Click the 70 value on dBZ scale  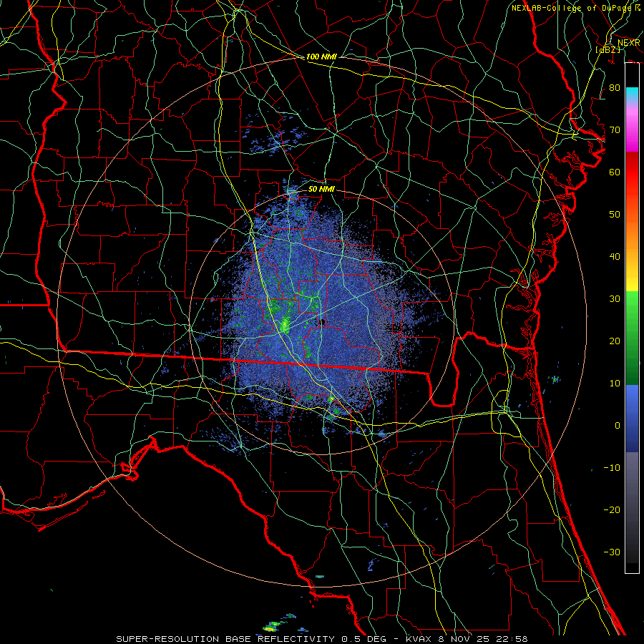615,130
